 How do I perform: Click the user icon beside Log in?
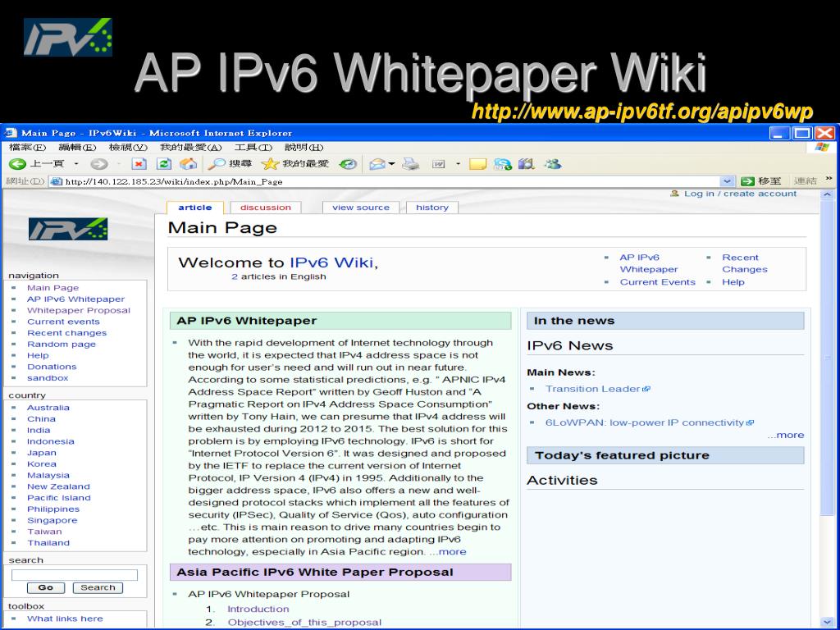tap(674, 194)
